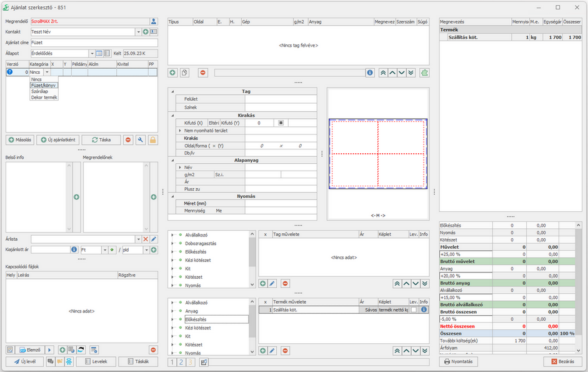Viewport: 588px width, 372px height.
Task: Click the green plus beside Kontakt field
Action: pyautogui.click(x=146, y=32)
